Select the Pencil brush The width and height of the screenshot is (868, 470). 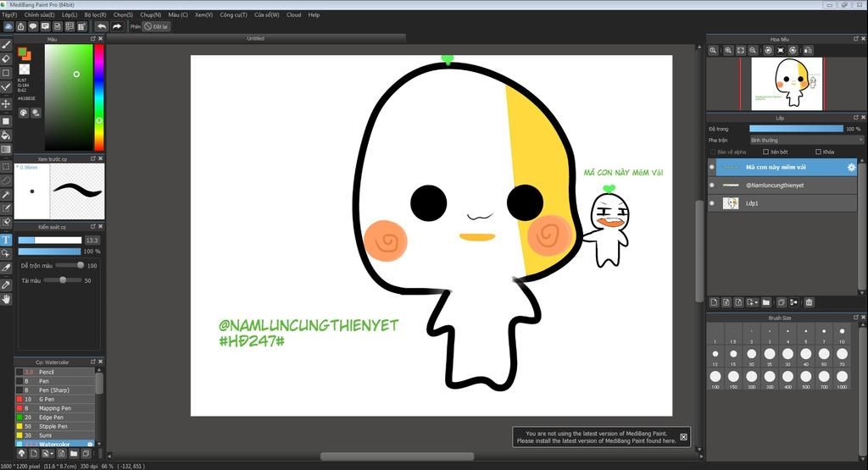tap(55, 372)
